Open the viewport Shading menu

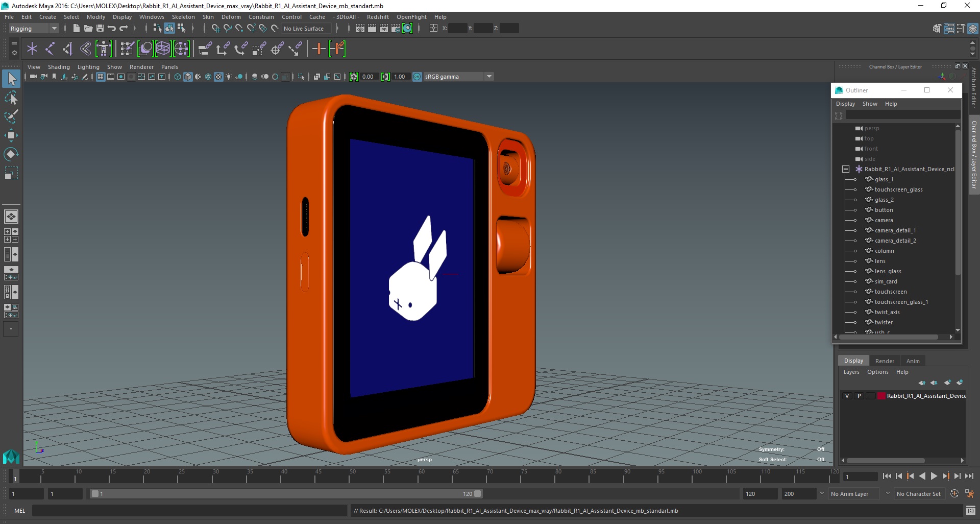(59, 67)
